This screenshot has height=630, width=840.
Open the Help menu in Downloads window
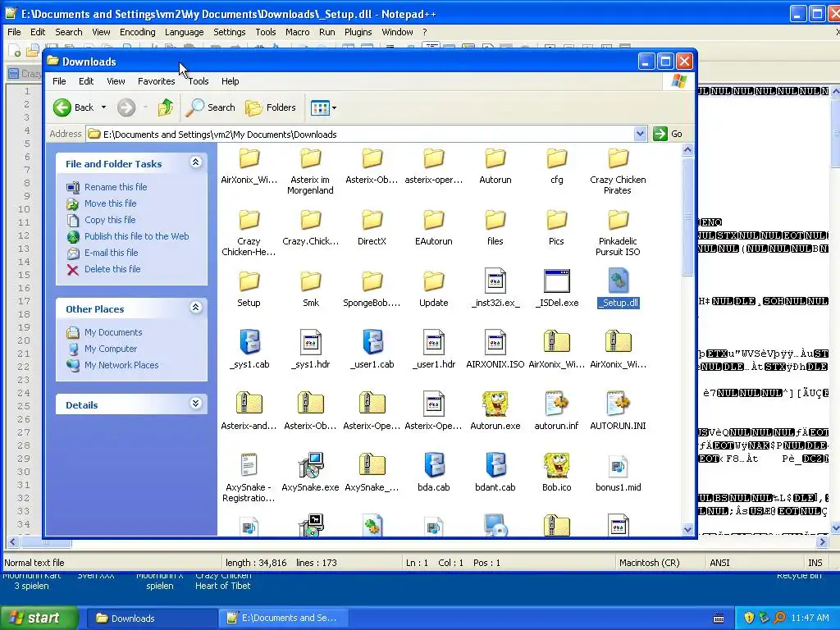[x=231, y=81]
